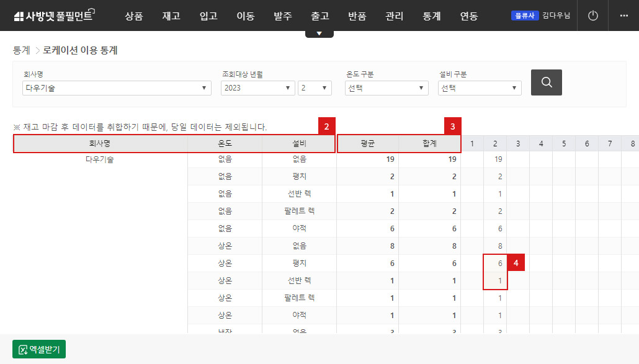The image size is (639, 364).
Task: Click the 엑셀받기 download button
Action: (x=38, y=348)
